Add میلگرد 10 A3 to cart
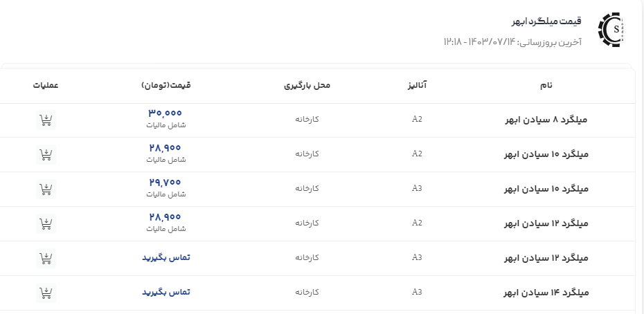644x314 pixels. pyautogui.click(x=46, y=189)
